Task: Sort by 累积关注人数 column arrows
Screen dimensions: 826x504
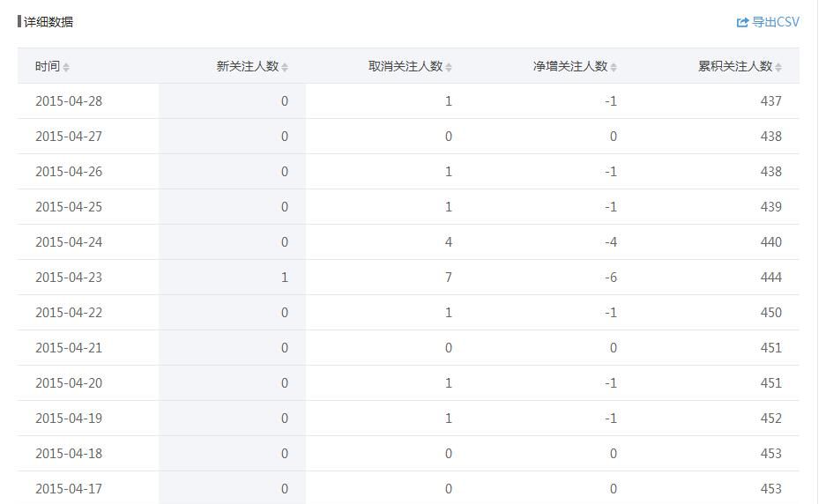Action: 778,67
